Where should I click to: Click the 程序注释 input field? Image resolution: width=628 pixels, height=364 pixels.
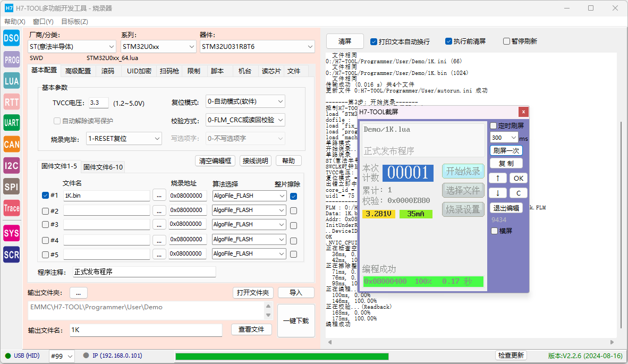(x=144, y=272)
